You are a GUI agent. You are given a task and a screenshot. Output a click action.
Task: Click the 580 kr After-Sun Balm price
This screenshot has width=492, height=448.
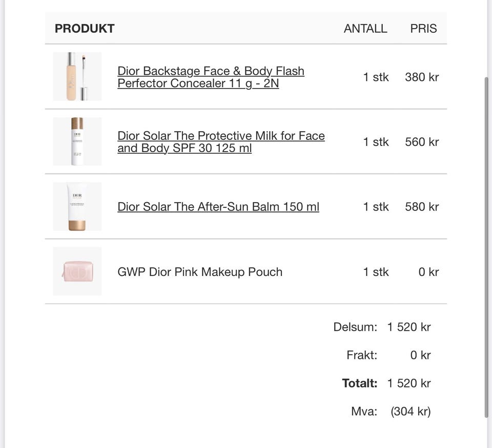coord(422,207)
